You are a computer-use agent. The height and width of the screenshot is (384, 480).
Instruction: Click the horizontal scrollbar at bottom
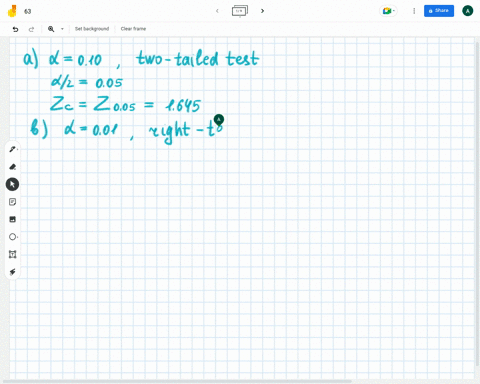click(x=177, y=381)
